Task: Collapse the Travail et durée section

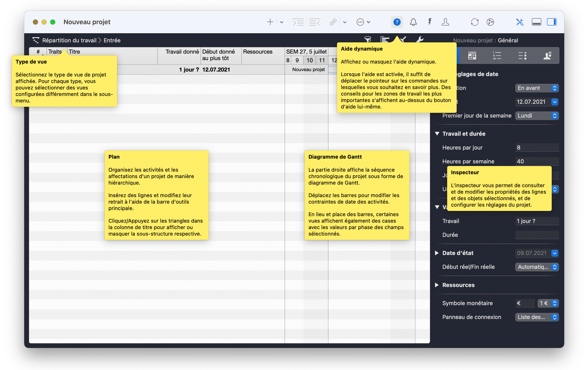Action: pos(437,134)
